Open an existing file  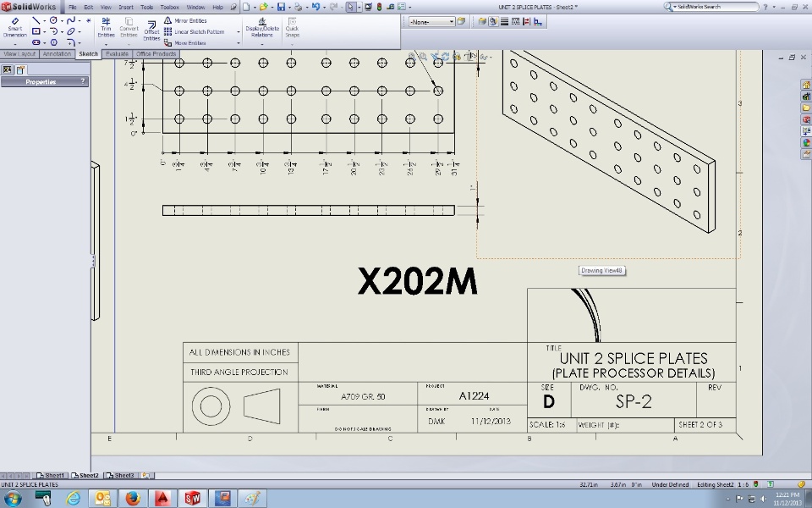coord(264,7)
